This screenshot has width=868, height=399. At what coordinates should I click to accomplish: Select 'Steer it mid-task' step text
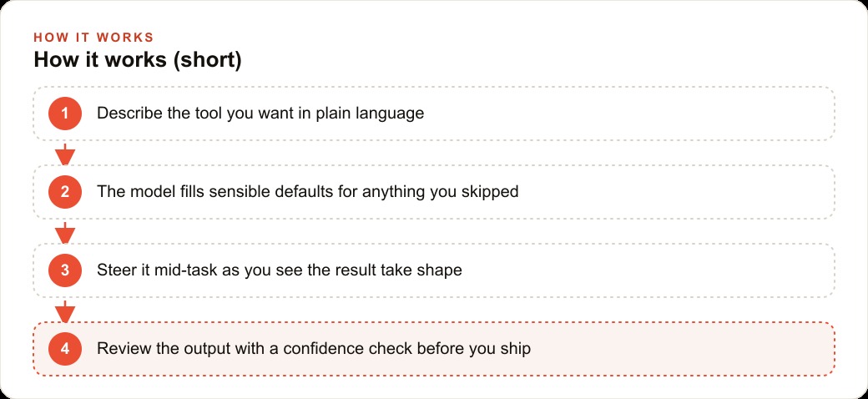[279, 270]
